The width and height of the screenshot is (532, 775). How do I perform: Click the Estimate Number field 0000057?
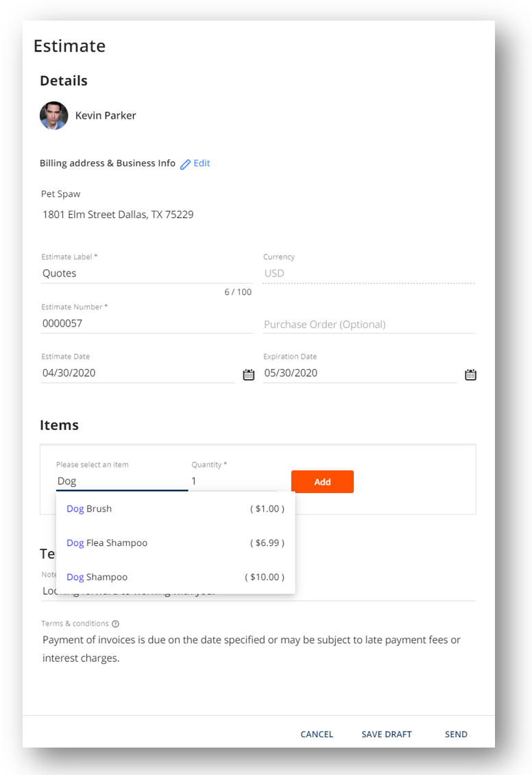tap(147, 323)
